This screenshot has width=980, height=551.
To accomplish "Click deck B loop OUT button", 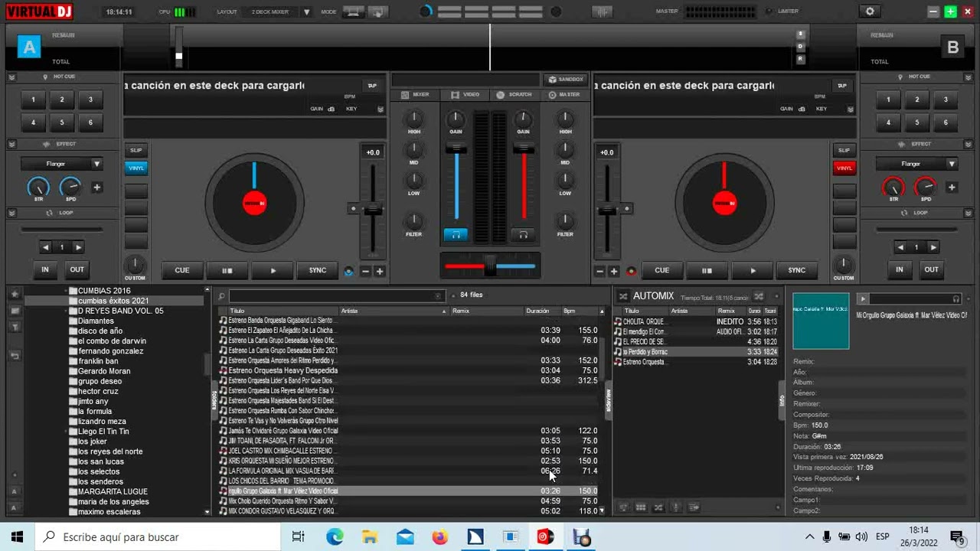I will click(x=932, y=269).
